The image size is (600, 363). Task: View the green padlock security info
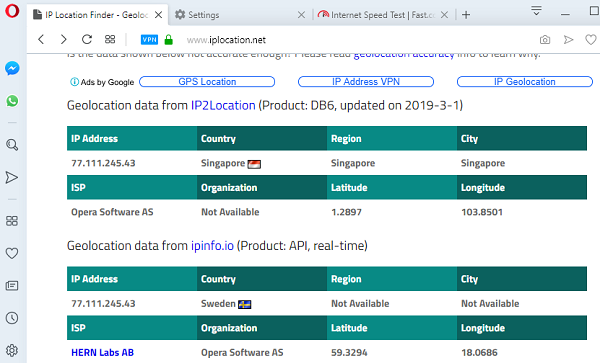(168, 40)
